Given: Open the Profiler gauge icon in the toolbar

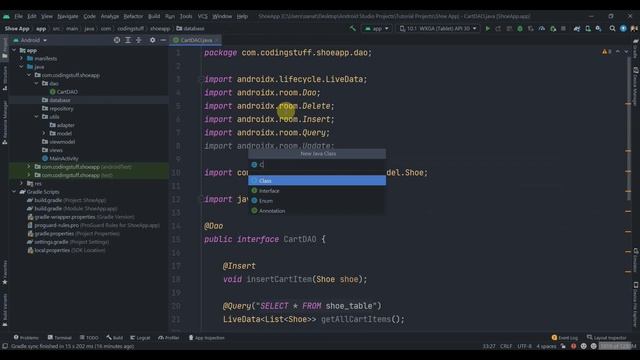Looking at the screenshot, I should (x=542, y=29).
